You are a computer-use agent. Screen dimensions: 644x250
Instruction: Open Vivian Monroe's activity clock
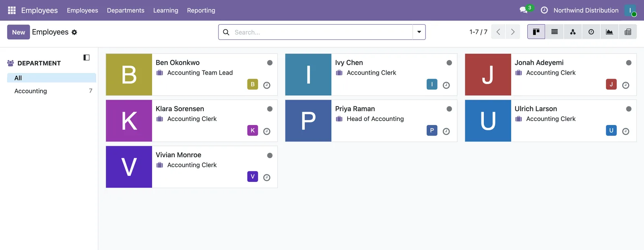click(x=267, y=177)
